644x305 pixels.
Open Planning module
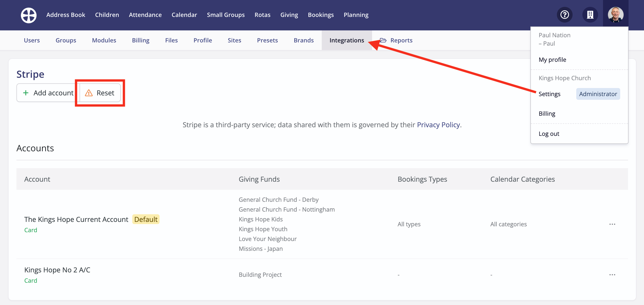pos(356,15)
